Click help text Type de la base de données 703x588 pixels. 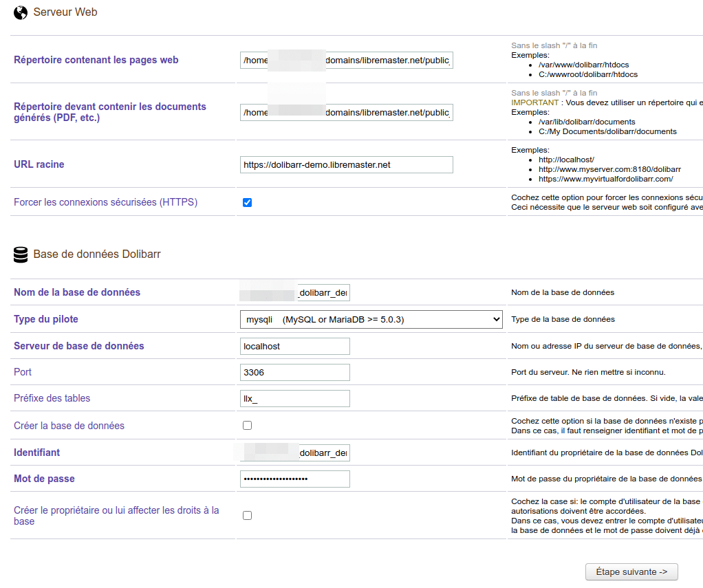click(563, 319)
